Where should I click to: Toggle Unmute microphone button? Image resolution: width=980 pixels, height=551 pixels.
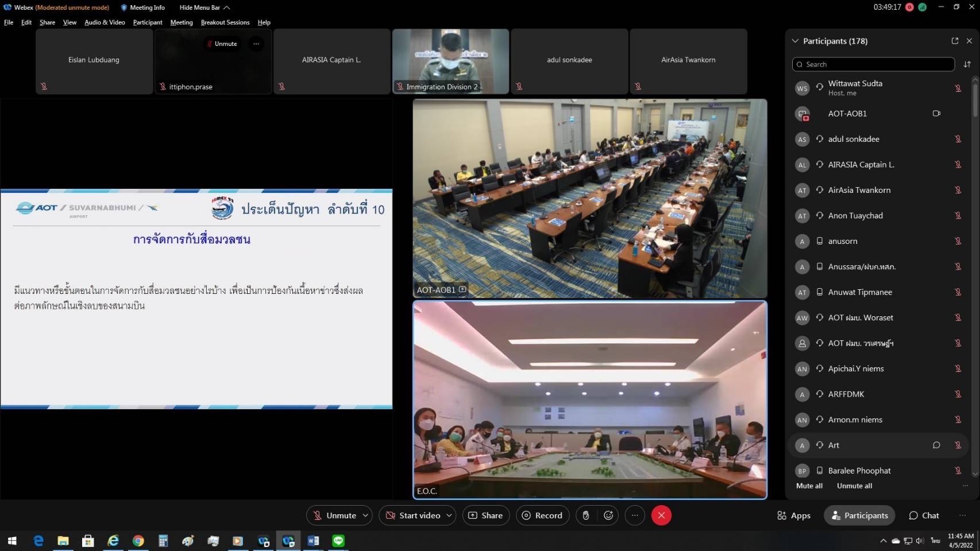(x=334, y=515)
